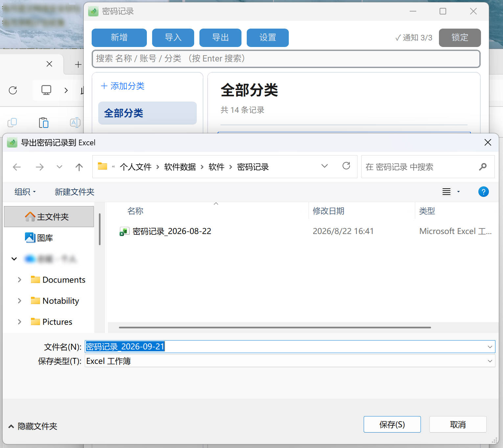Viewport: 503px width, 448px height.
Task: Expand the Notability folder node
Action: (x=19, y=301)
